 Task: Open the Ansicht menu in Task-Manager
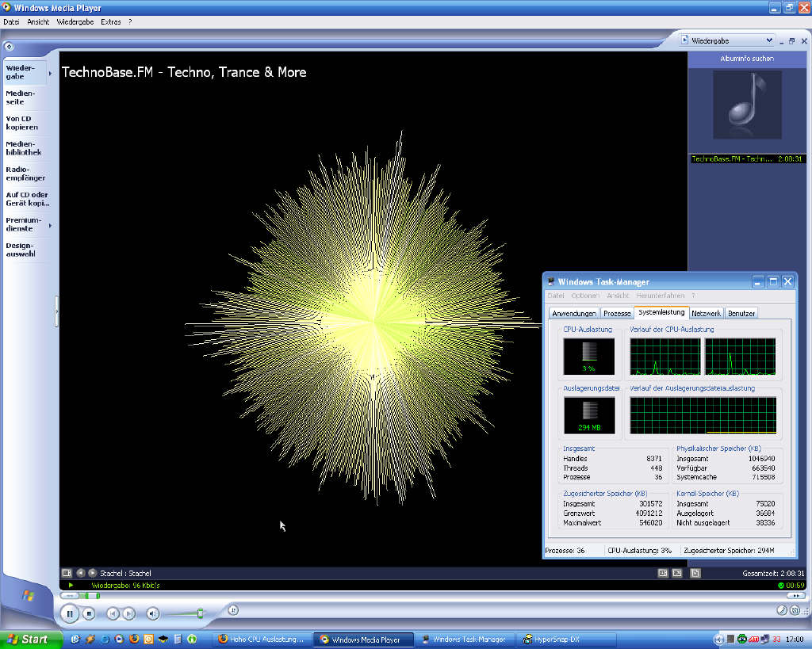(617, 296)
